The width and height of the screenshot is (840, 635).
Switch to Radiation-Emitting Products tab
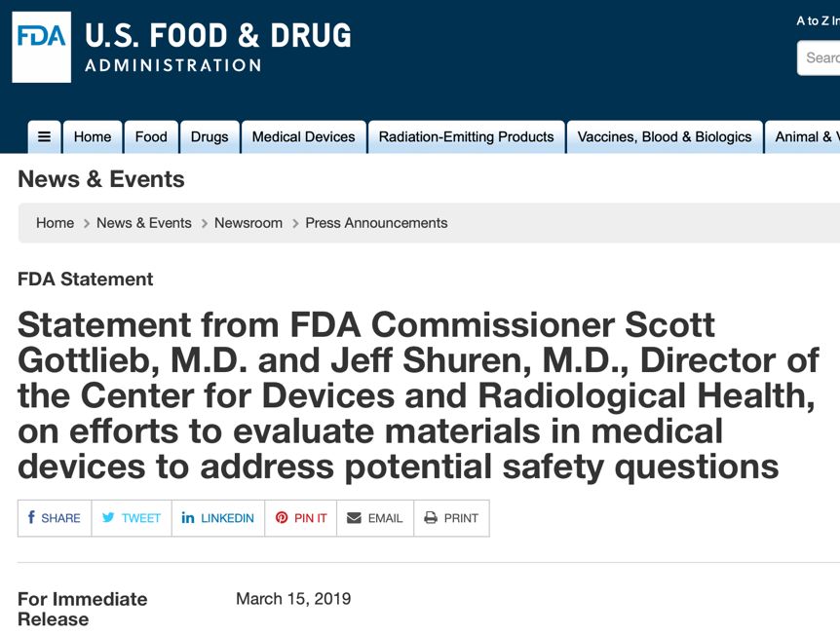click(x=466, y=137)
